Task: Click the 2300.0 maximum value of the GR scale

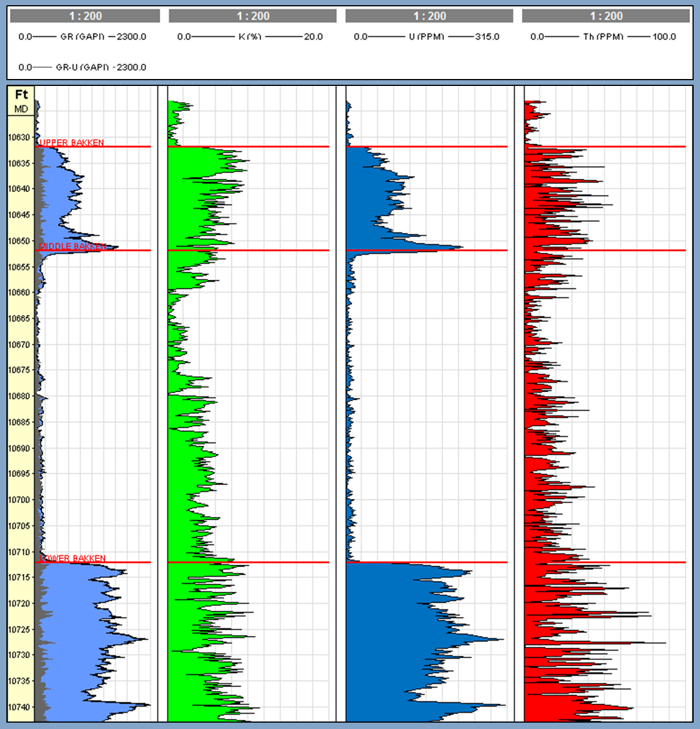Action: (131, 37)
